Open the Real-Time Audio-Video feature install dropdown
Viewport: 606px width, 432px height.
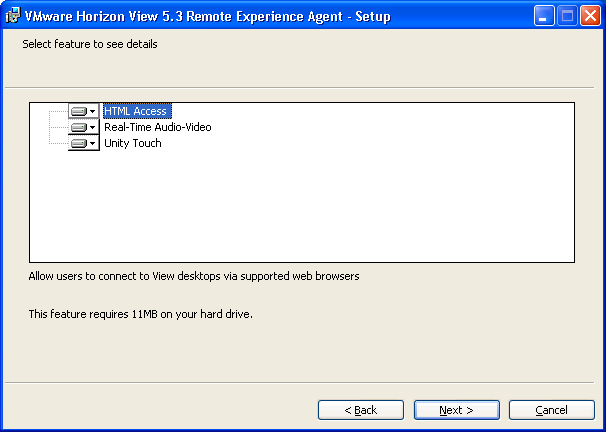click(x=83, y=127)
